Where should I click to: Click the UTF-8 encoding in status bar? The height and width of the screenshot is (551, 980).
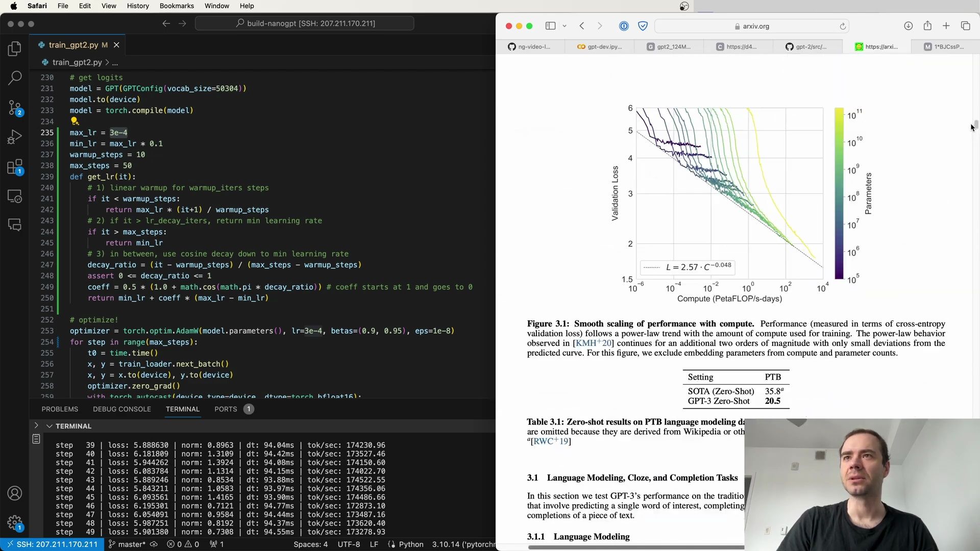tap(349, 544)
